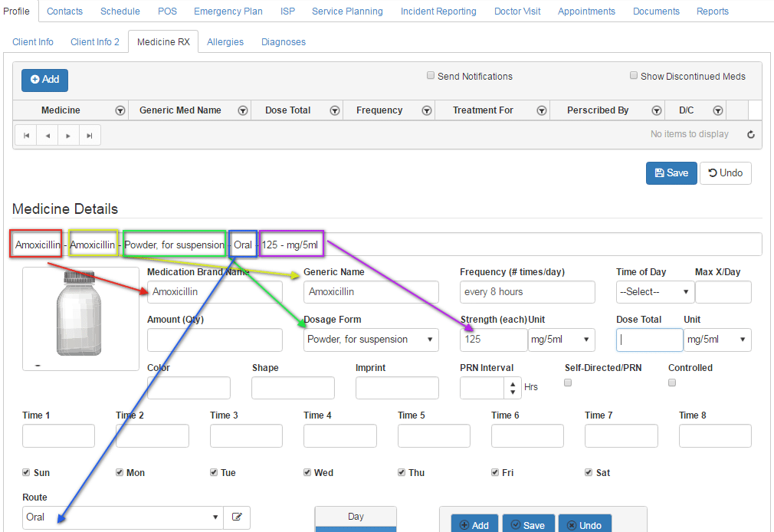The width and height of the screenshot is (774, 532).
Task: Click the Medicine column filter icon
Action: pos(120,110)
